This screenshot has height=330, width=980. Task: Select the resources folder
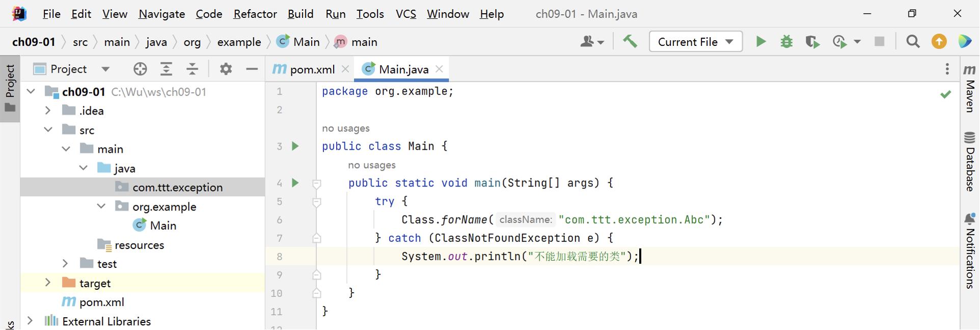[x=130, y=245]
